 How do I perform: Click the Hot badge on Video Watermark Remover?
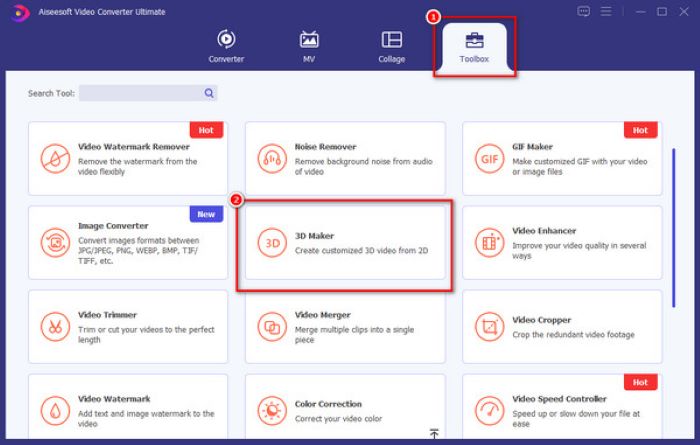206,130
